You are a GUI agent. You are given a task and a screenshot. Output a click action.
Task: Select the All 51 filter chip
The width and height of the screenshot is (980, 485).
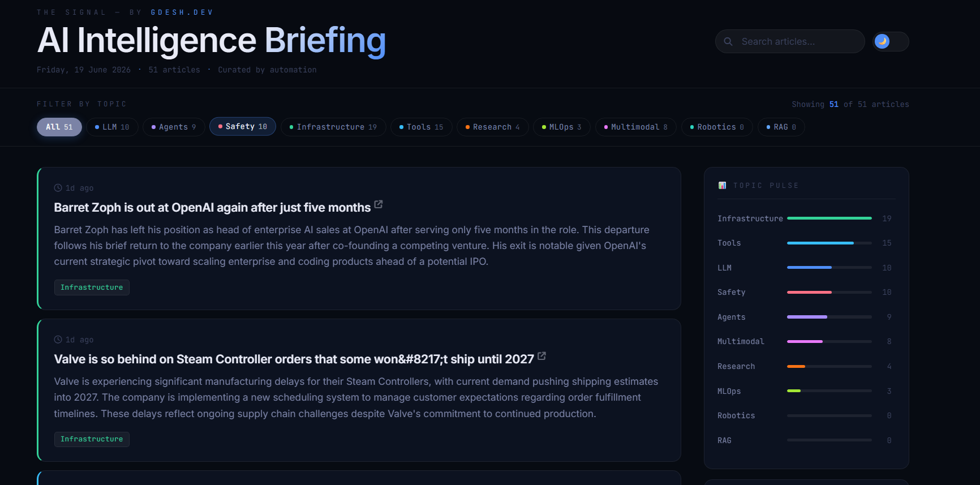click(x=59, y=127)
